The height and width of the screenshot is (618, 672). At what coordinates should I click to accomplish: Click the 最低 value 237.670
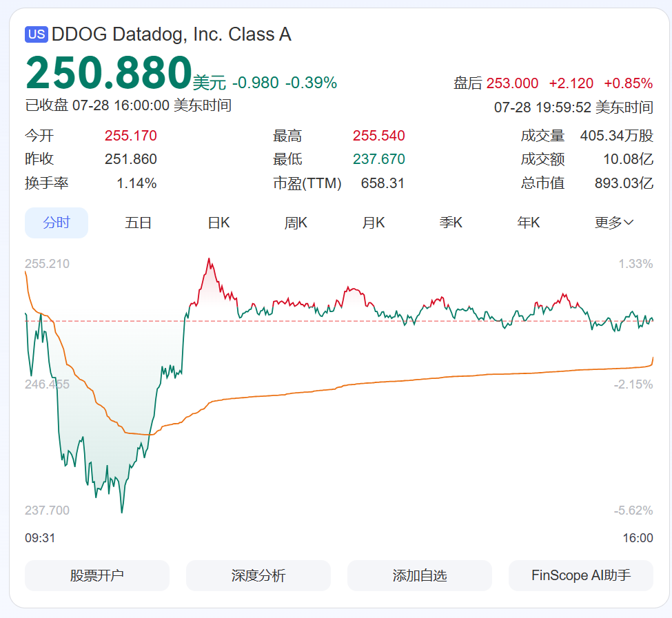[379, 159]
